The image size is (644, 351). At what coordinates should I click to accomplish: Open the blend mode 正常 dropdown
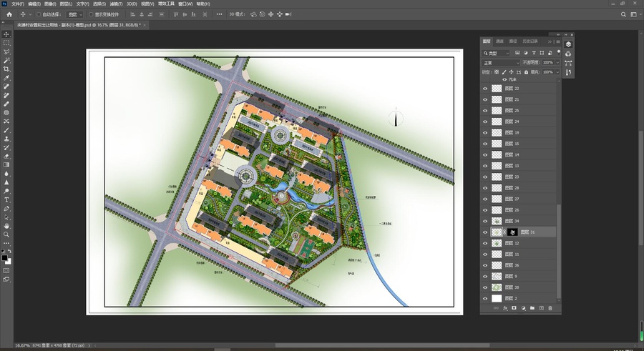pos(501,63)
